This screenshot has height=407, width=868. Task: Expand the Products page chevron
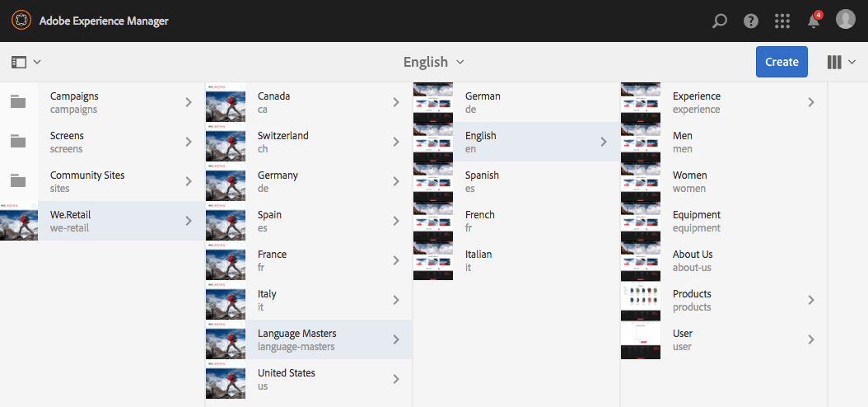tap(811, 300)
